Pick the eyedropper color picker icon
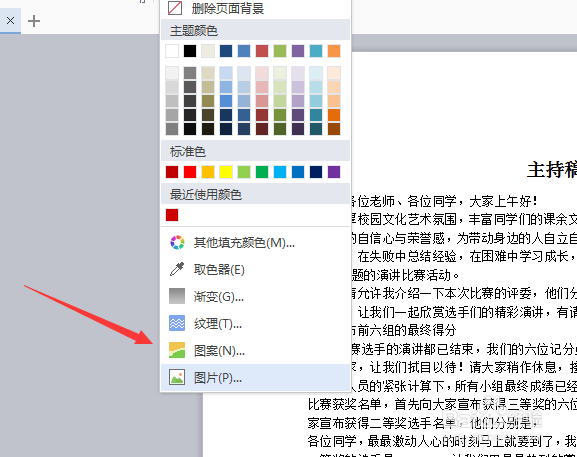The width and height of the screenshot is (577, 457). [177, 269]
